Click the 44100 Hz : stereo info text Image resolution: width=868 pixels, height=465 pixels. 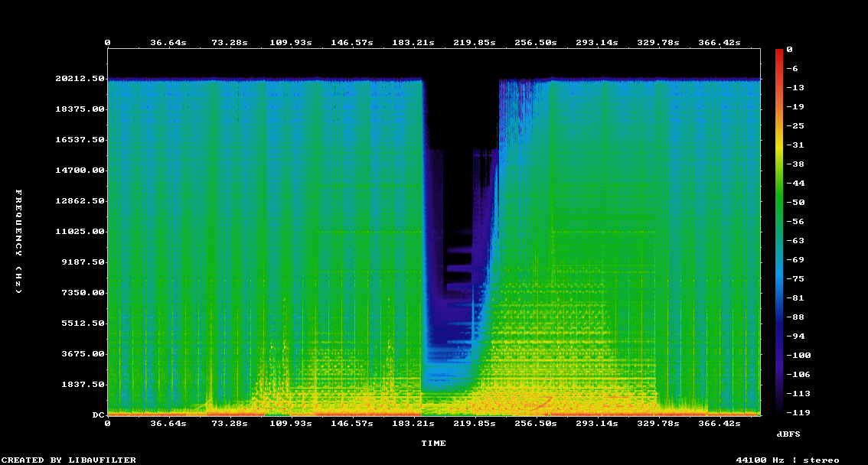pyautogui.click(x=788, y=460)
